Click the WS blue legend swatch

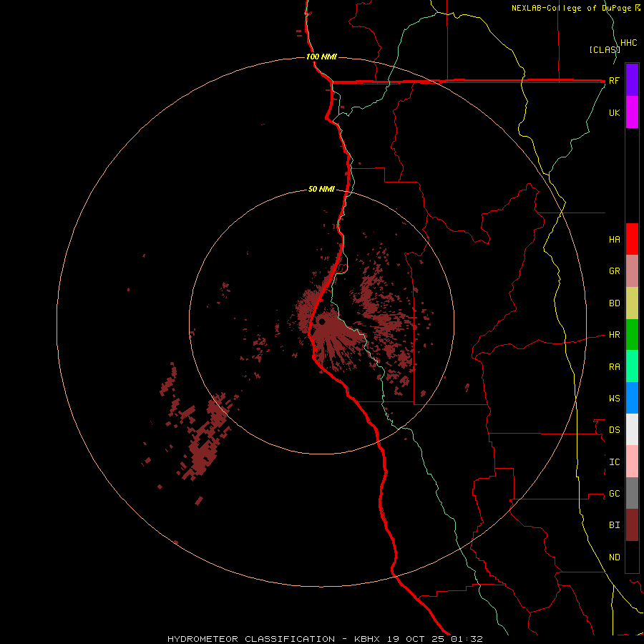click(x=632, y=398)
